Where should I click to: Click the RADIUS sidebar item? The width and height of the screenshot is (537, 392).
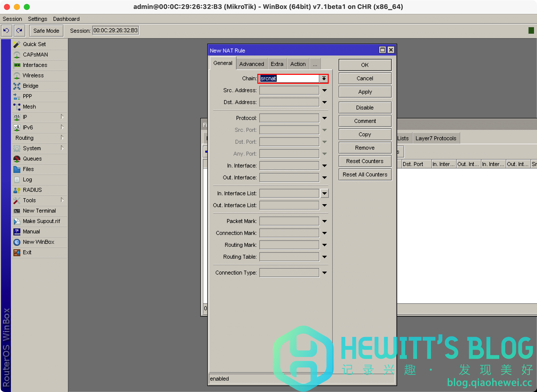click(32, 190)
